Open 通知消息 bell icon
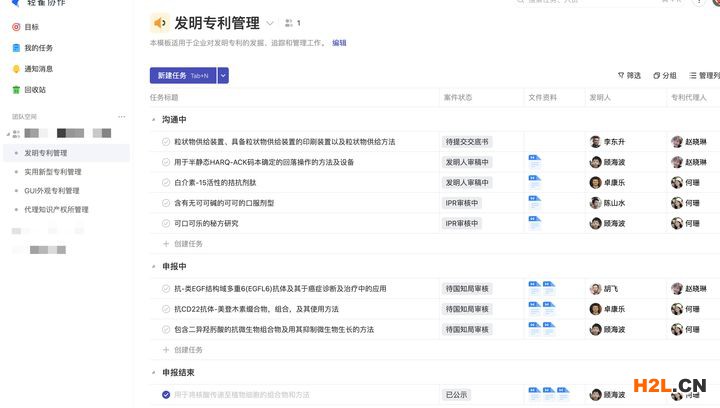Viewport: 720px width, 408px height. coord(16,69)
